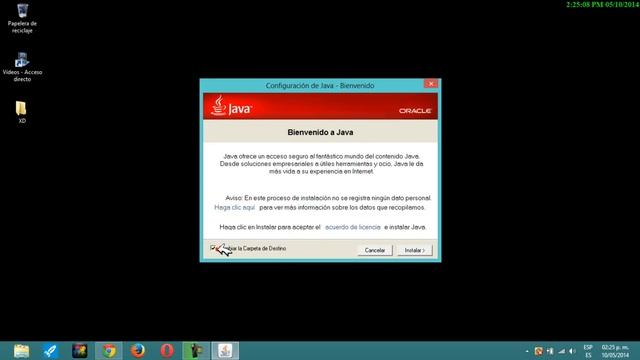Click the ORACLE logo in the banner

[x=415, y=111]
